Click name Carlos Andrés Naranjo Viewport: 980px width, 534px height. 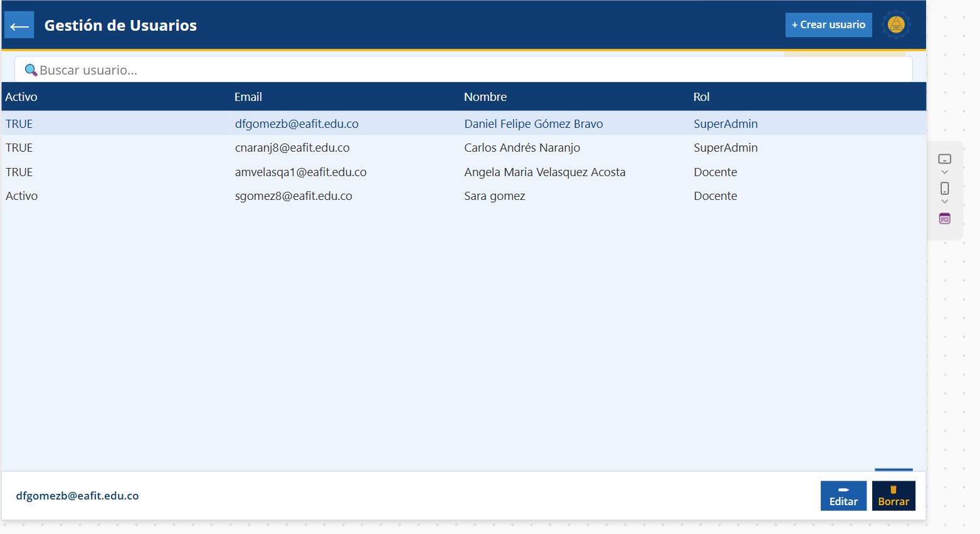click(x=522, y=148)
